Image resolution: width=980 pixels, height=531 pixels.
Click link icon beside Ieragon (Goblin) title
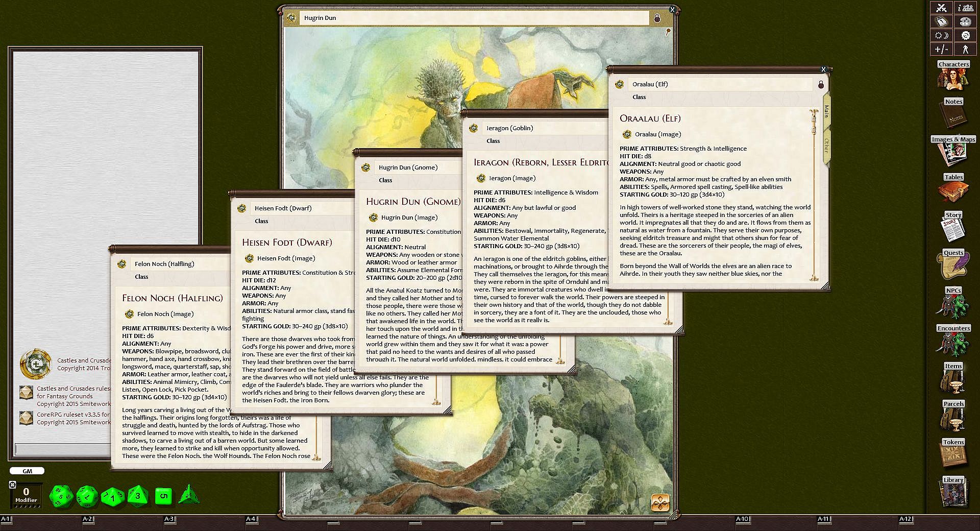(474, 128)
